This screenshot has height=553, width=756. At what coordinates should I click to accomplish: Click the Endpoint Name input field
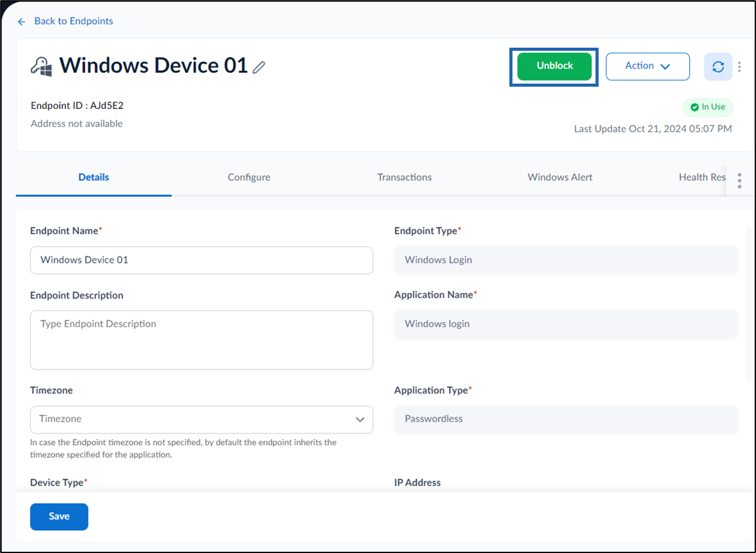coord(201,260)
